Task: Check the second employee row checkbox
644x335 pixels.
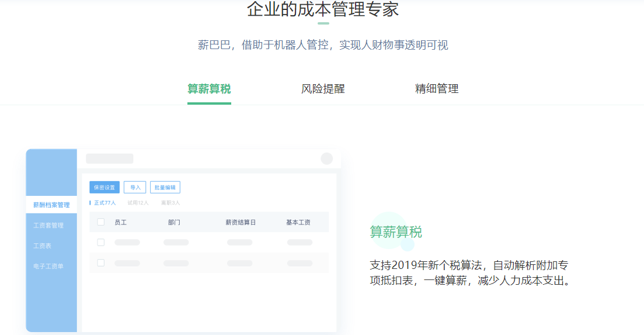Action: point(100,263)
